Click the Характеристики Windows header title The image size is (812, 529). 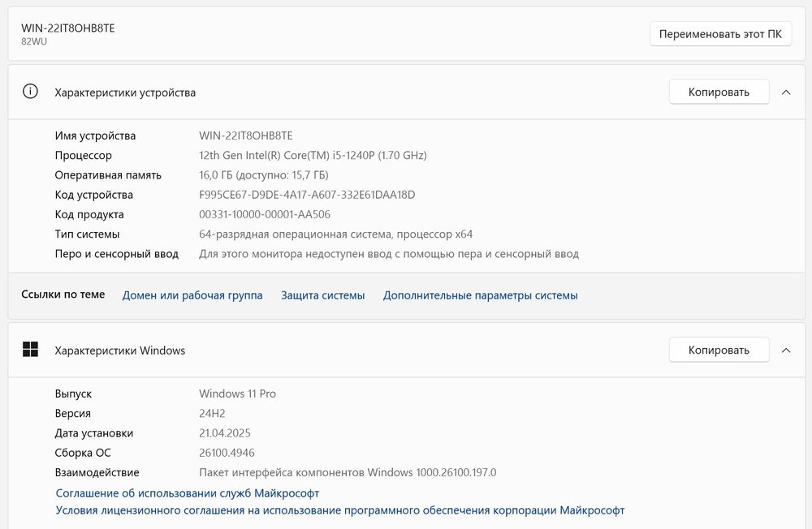[x=119, y=351]
